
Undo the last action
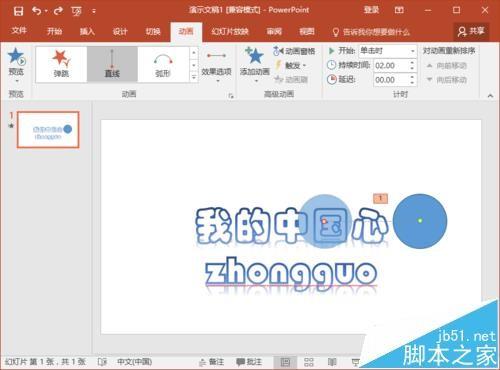coord(36,11)
